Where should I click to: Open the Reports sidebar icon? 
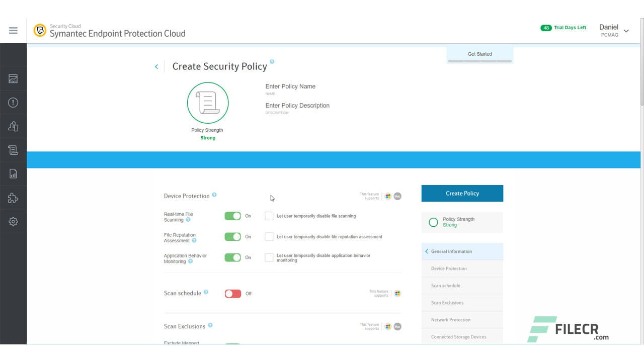pyautogui.click(x=13, y=173)
